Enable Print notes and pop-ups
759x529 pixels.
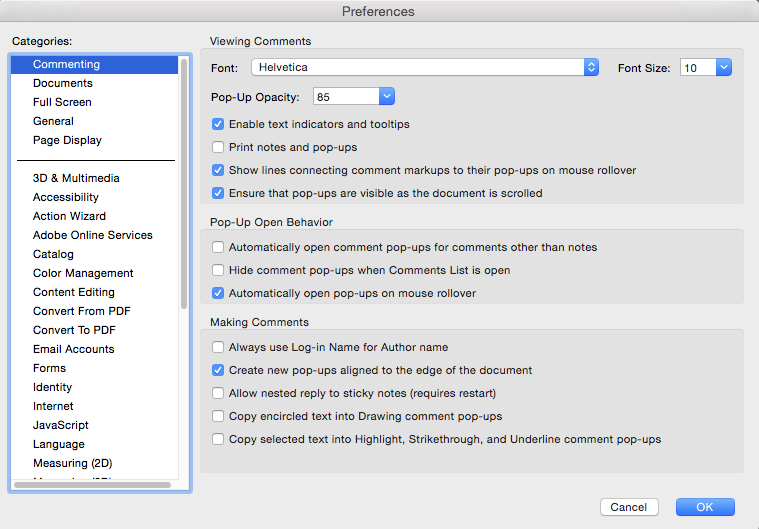click(218, 148)
